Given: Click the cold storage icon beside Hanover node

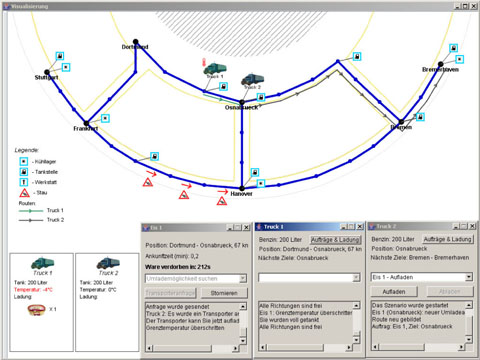Looking at the screenshot, I should point(261,183).
